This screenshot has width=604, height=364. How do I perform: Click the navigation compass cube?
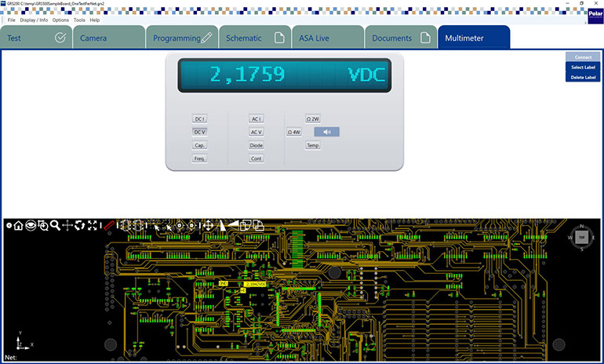click(581, 235)
